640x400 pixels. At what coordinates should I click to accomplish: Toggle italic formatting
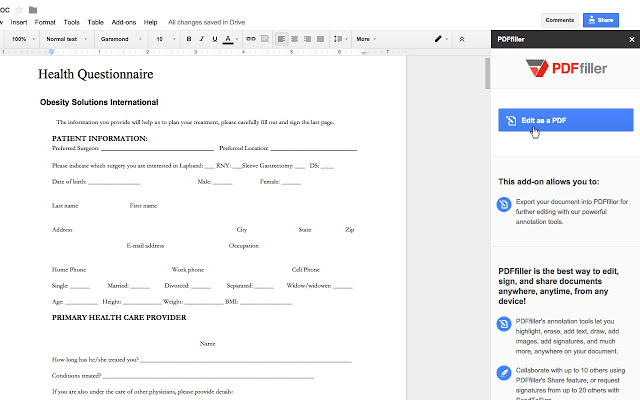(202, 39)
